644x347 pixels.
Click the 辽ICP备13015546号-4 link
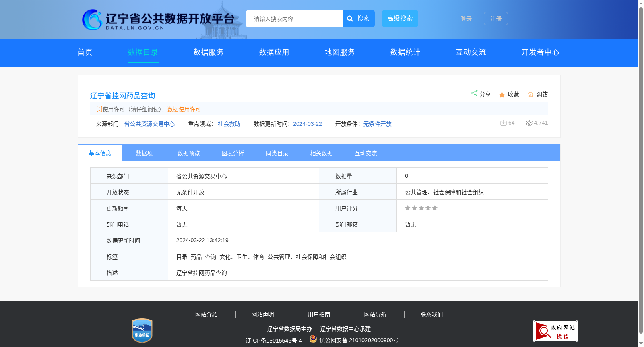[x=274, y=341]
